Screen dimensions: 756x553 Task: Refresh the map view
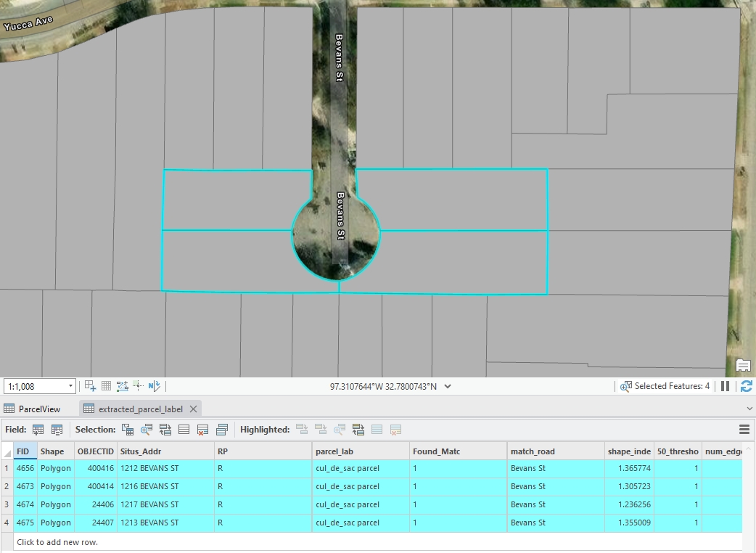[747, 386]
